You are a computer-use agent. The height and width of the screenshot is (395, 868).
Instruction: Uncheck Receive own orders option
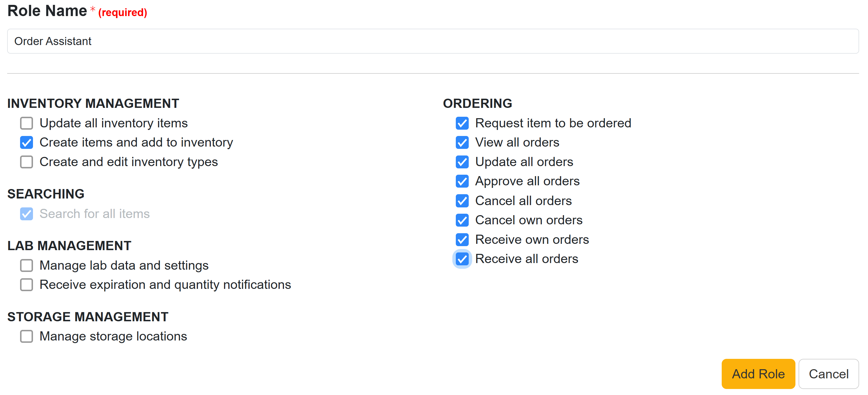[x=462, y=240]
